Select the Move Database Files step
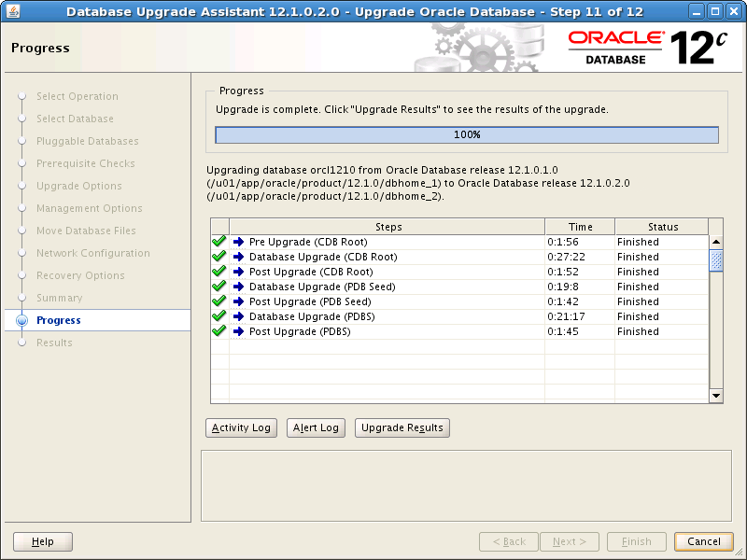This screenshot has height=560, width=747. (86, 231)
